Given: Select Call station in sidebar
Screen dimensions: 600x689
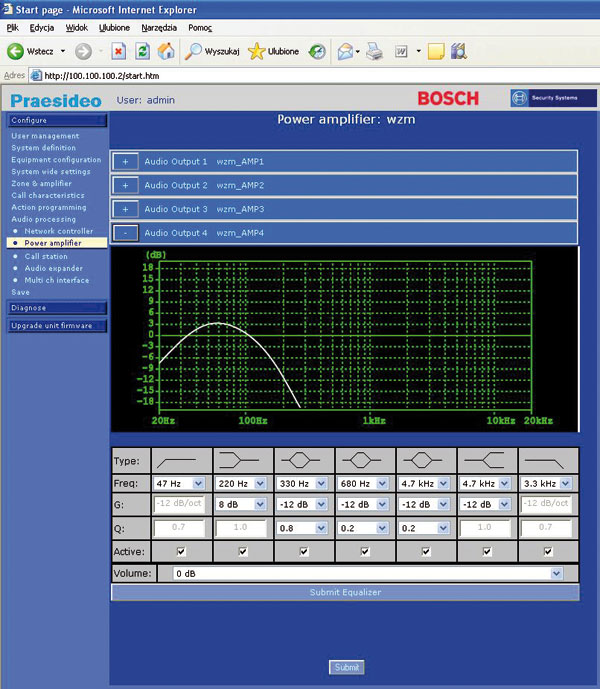Looking at the screenshot, I should [46, 256].
